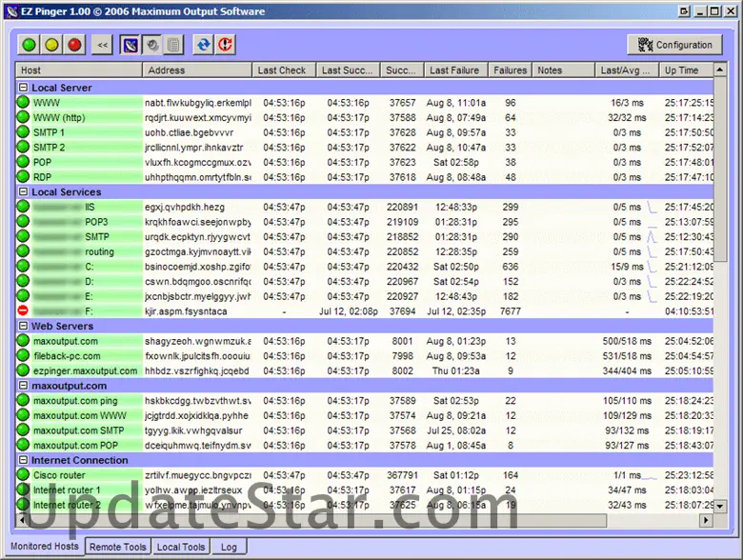Click the green status icon for routing row

(23, 251)
